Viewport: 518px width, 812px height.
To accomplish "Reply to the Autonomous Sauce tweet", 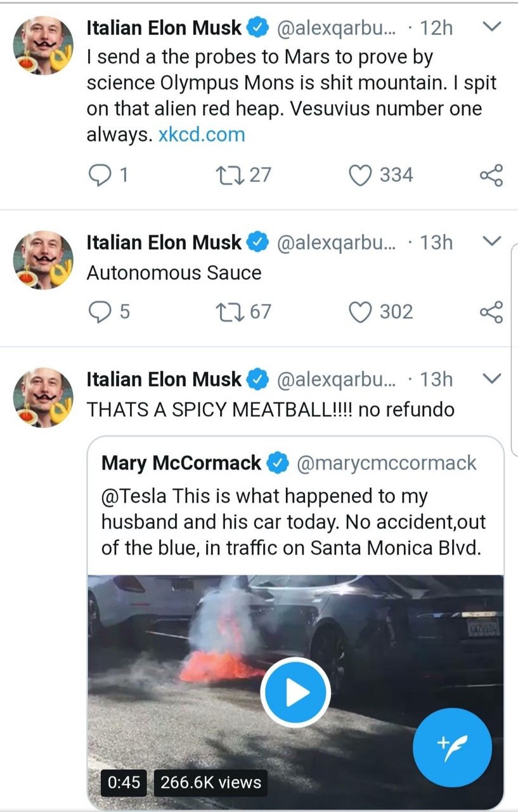I will pyautogui.click(x=100, y=311).
